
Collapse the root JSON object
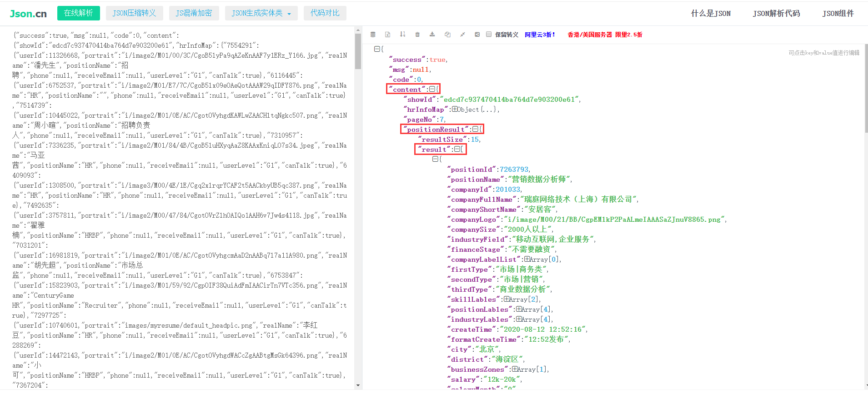click(x=376, y=49)
